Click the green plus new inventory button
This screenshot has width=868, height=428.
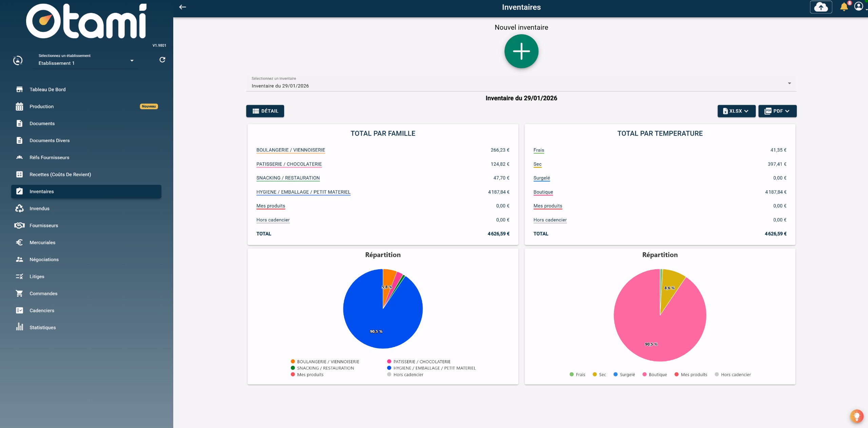coord(521,52)
